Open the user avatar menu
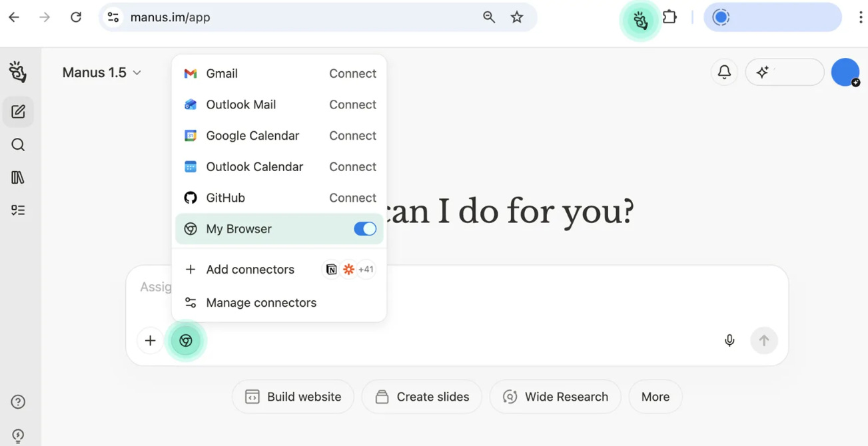This screenshot has width=868, height=446. coord(845,72)
